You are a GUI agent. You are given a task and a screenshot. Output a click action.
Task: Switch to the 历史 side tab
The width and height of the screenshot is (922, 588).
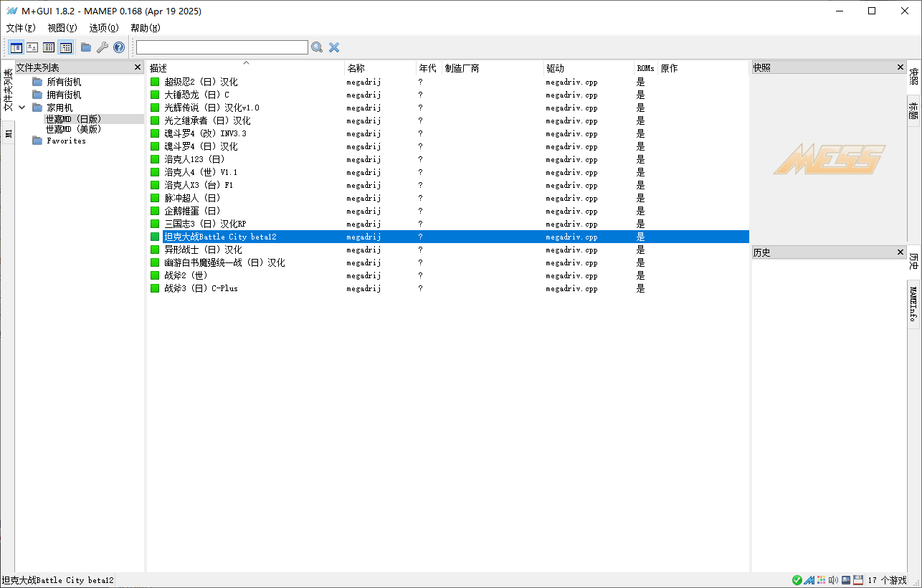pos(913,261)
